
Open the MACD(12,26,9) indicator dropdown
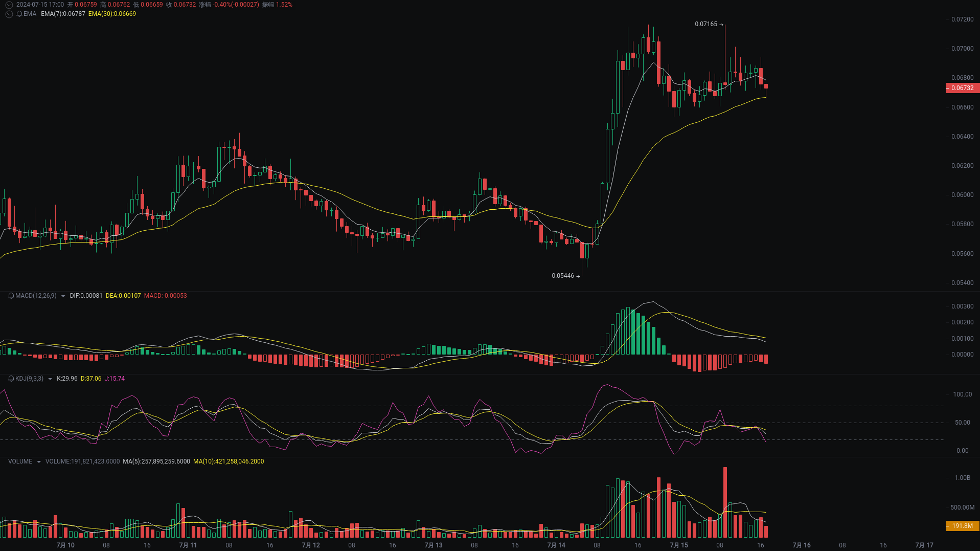tap(62, 296)
